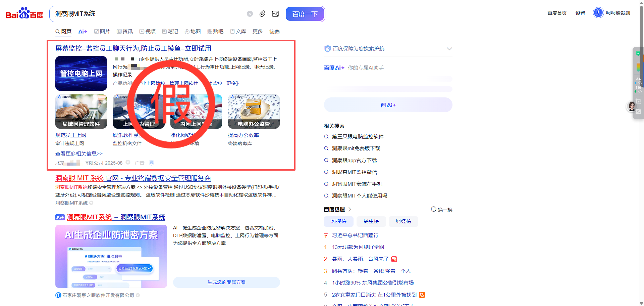644x306 pixels.
Task: Open 洞察眼 MIT 系统 官网 result link
Action: tap(133, 178)
